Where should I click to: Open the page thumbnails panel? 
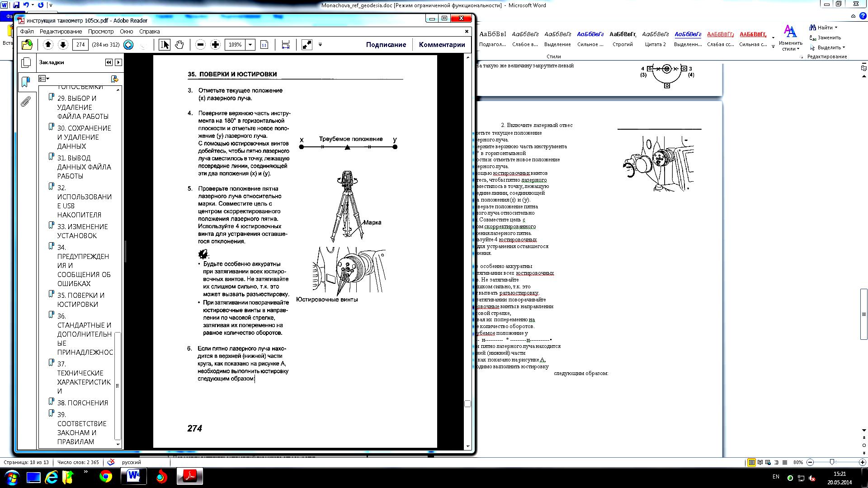point(26,62)
